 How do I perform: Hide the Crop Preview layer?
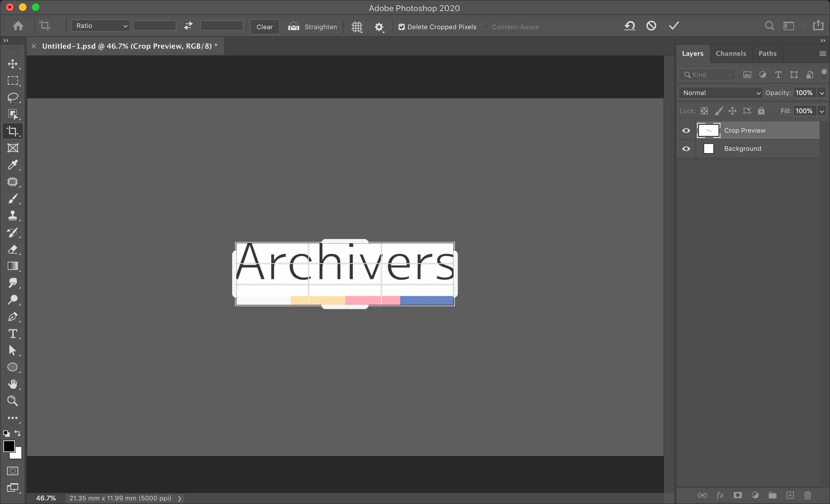(686, 130)
